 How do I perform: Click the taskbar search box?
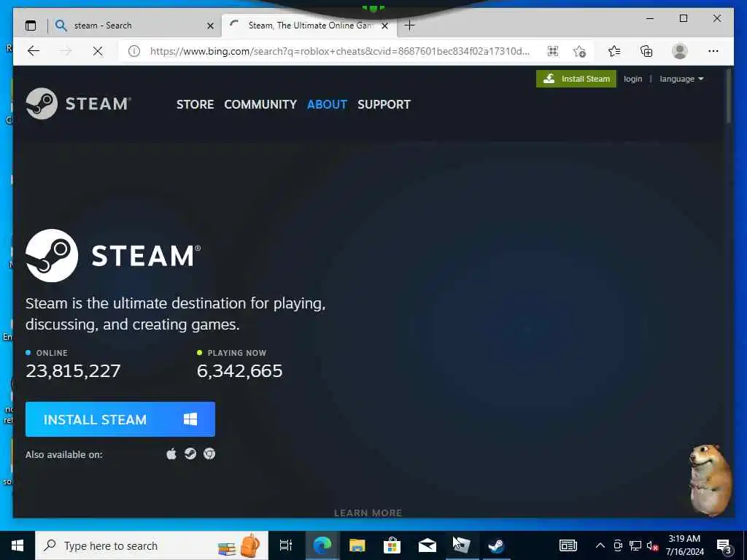coord(152,545)
